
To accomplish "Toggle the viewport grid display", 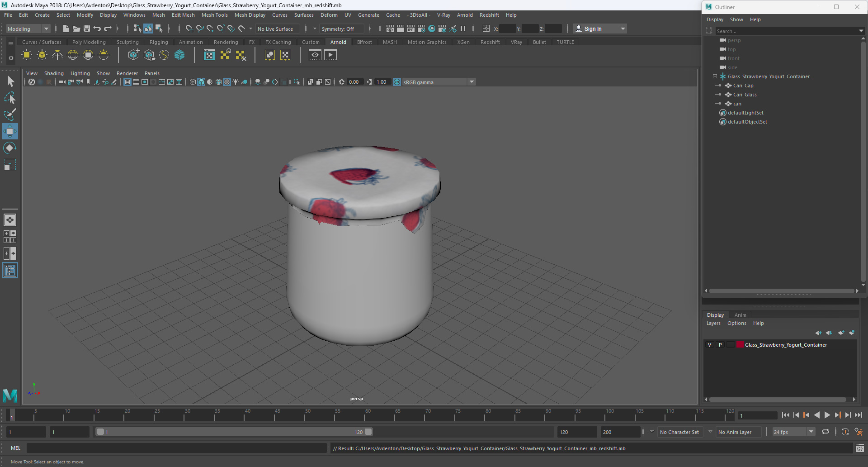I will [x=127, y=82].
